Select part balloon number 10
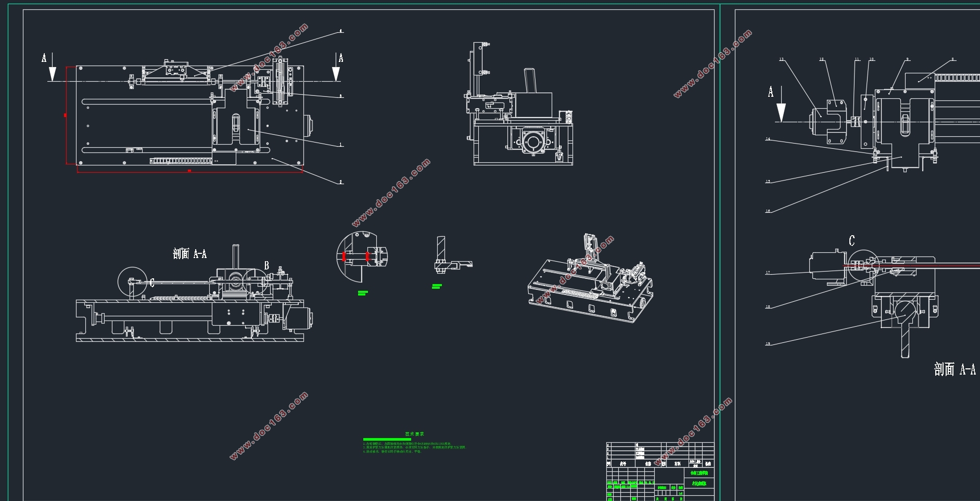The width and height of the screenshot is (980, 501). pos(872,59)
